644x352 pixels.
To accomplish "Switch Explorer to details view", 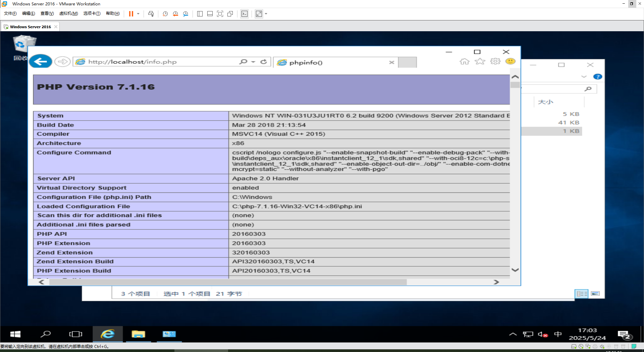I will click(582, 294).
